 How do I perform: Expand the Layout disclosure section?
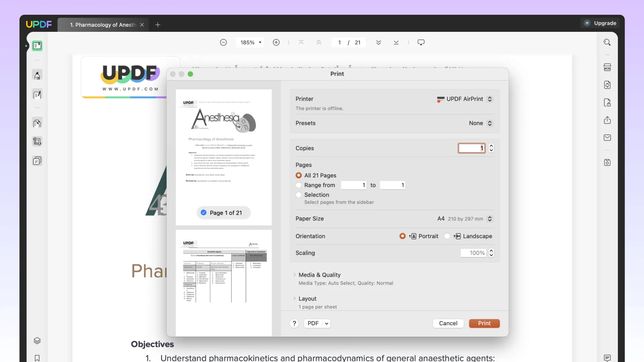point(294,299)
